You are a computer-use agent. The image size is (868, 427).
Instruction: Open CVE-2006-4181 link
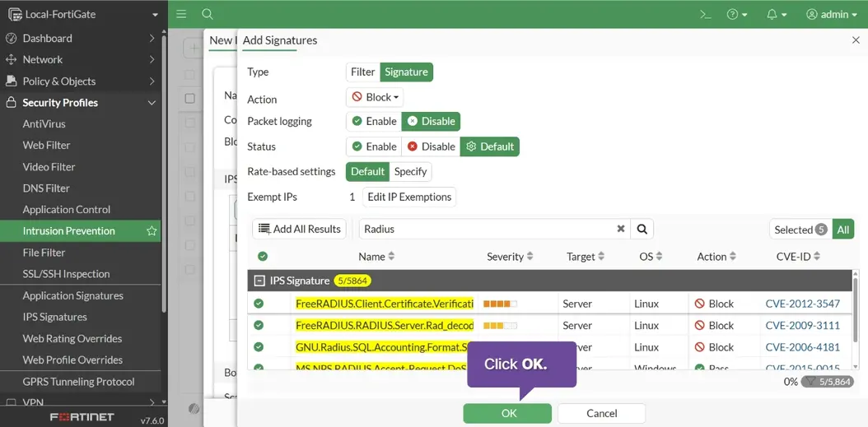click(803, 347)
